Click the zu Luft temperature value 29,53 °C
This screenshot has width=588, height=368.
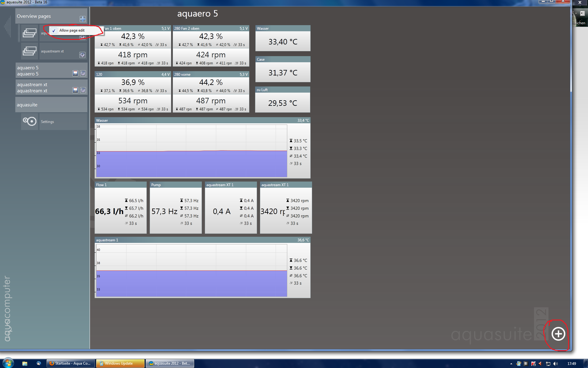(283, 103)
